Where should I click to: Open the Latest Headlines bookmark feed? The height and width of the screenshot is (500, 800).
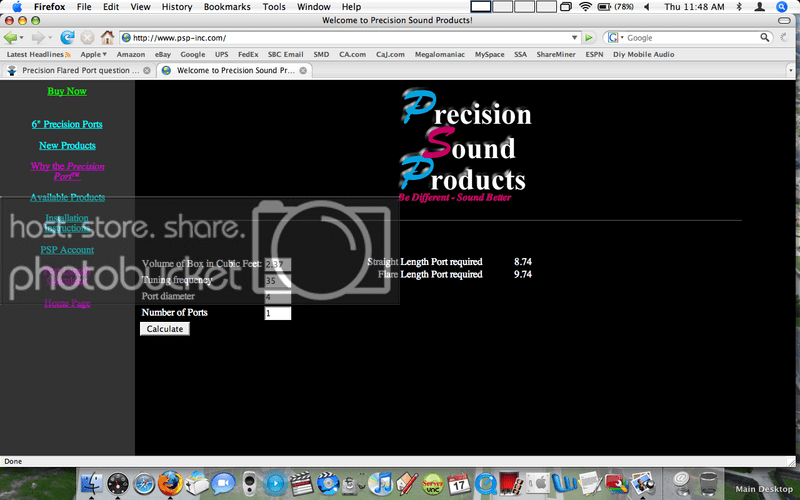click(38, 54)
